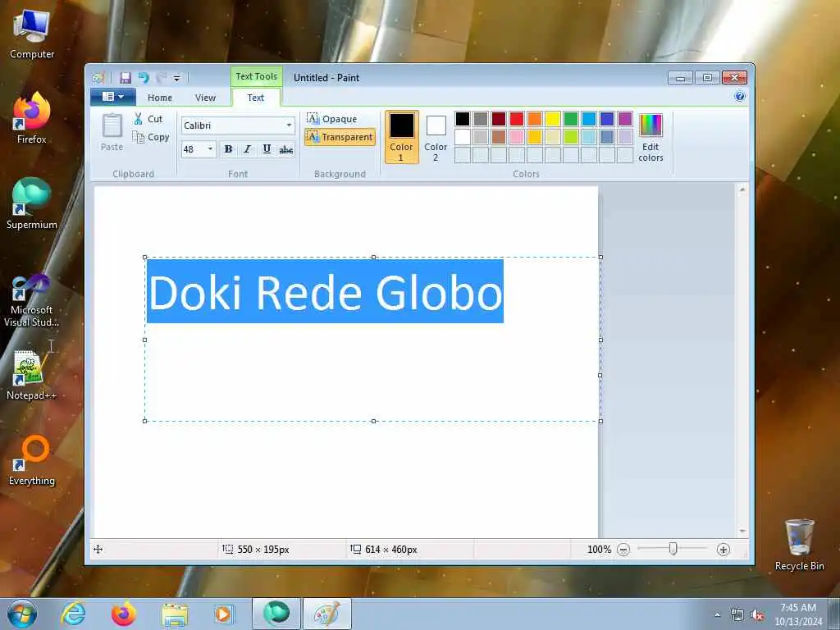This screenshot has height=630, width=840.
Task: Click the Redo arrow icon
Action: coord(162,78)
